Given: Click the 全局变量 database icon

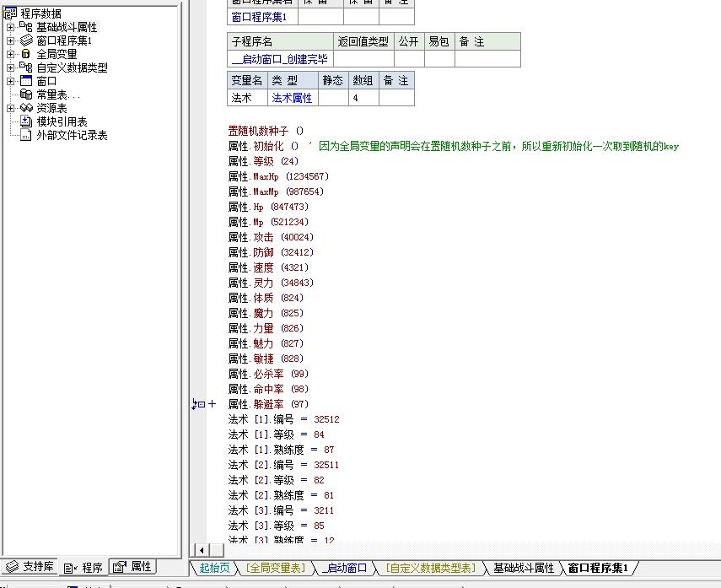Looking at the screenshot, I should (26, 54).
